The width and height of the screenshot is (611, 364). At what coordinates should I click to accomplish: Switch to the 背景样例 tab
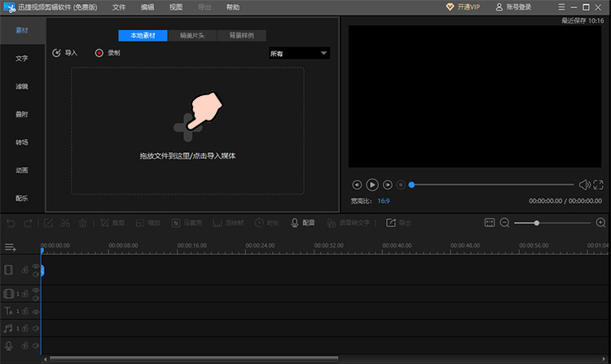(242, 36)
